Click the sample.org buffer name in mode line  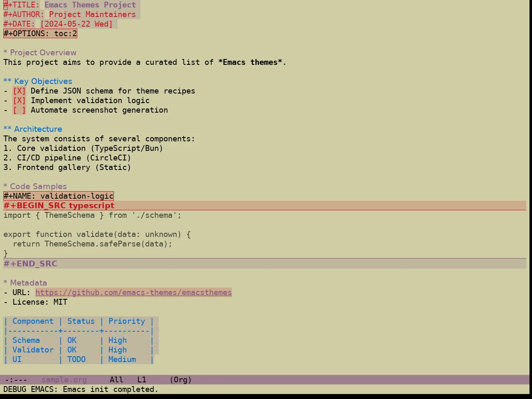(x=64, y=380)
